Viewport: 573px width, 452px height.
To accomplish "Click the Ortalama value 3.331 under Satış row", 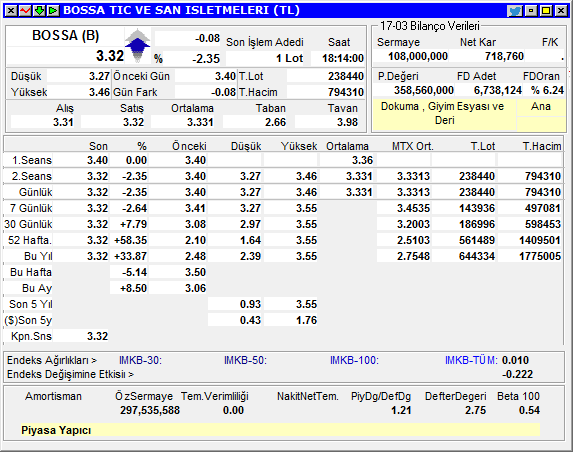I will pos(200,122).
